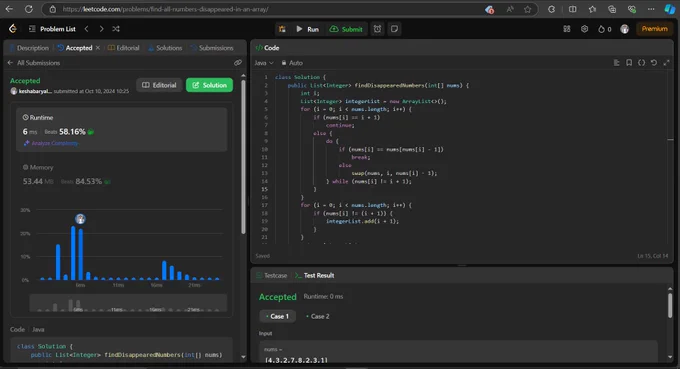
Task: Run the code
Action: [307, 29]
